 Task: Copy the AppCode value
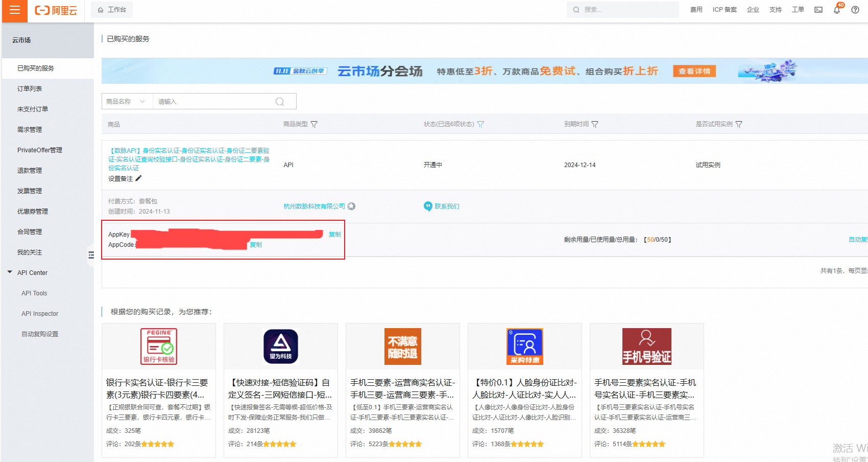tap(256, 245)
